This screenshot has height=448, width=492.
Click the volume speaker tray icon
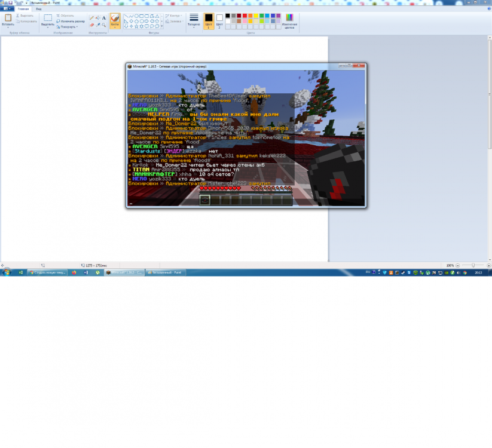coord(459,273)
